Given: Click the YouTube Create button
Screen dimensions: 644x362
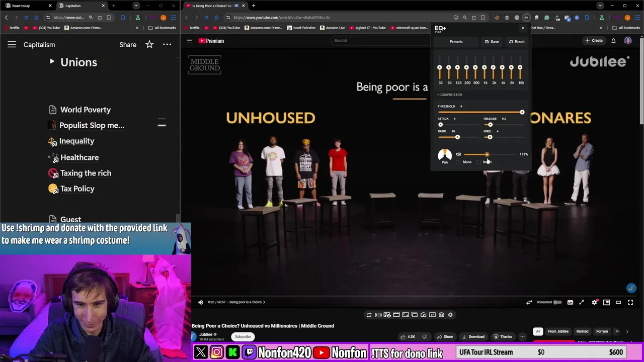Looking at the screenshot, I should (x=594, y=41).
